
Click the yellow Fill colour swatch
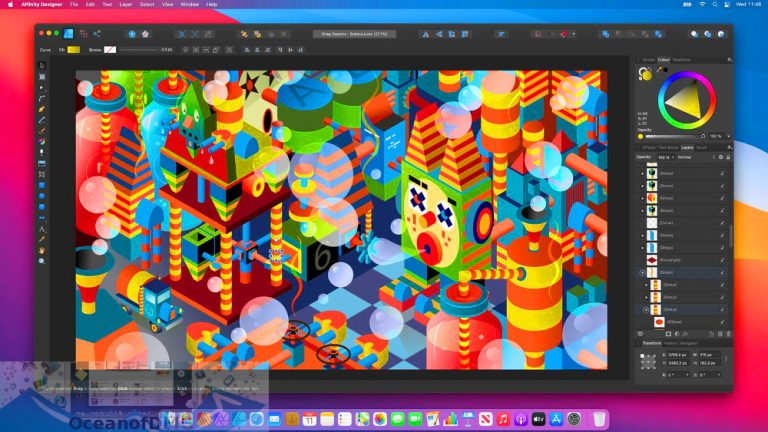[x=73, y=49]
